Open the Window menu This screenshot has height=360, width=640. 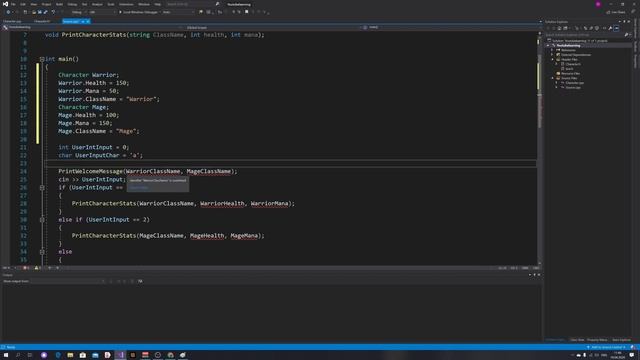(x=144, y=4)
